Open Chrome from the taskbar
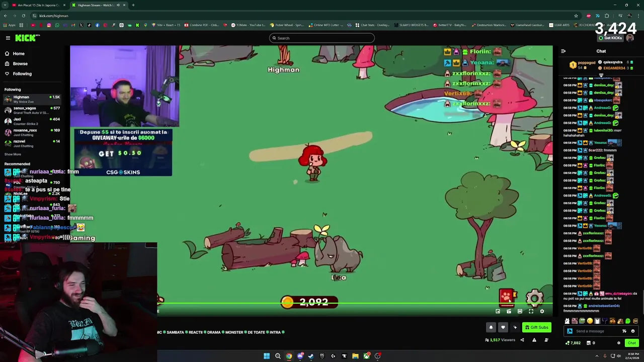This screenshot has height=362, width=644. pyautogui.click(x=289, y=356)
